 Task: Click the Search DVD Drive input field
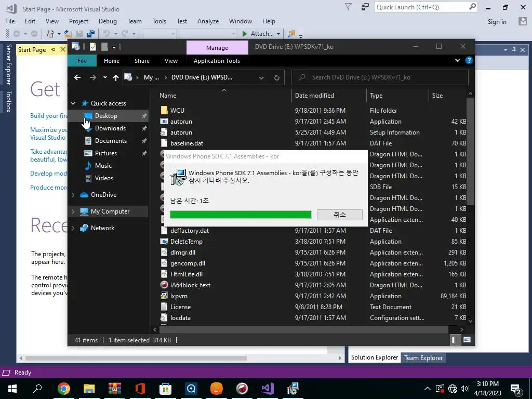[380, 77]
